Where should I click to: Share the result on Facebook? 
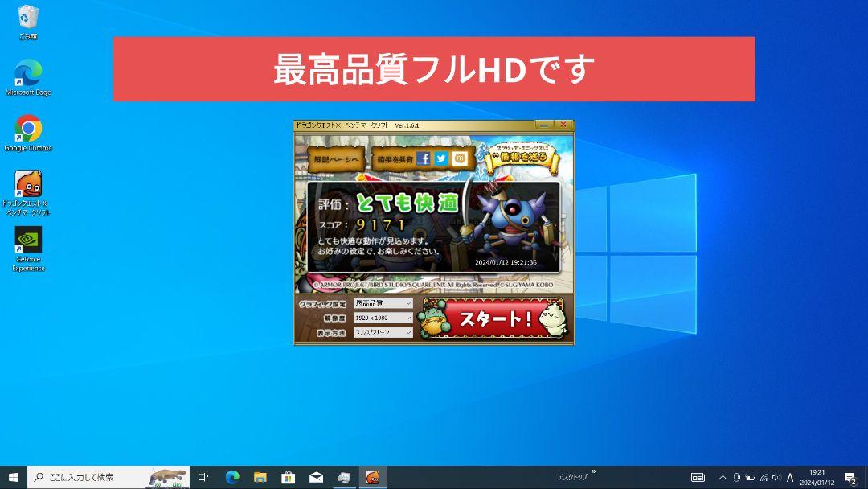tap(423, 159)
